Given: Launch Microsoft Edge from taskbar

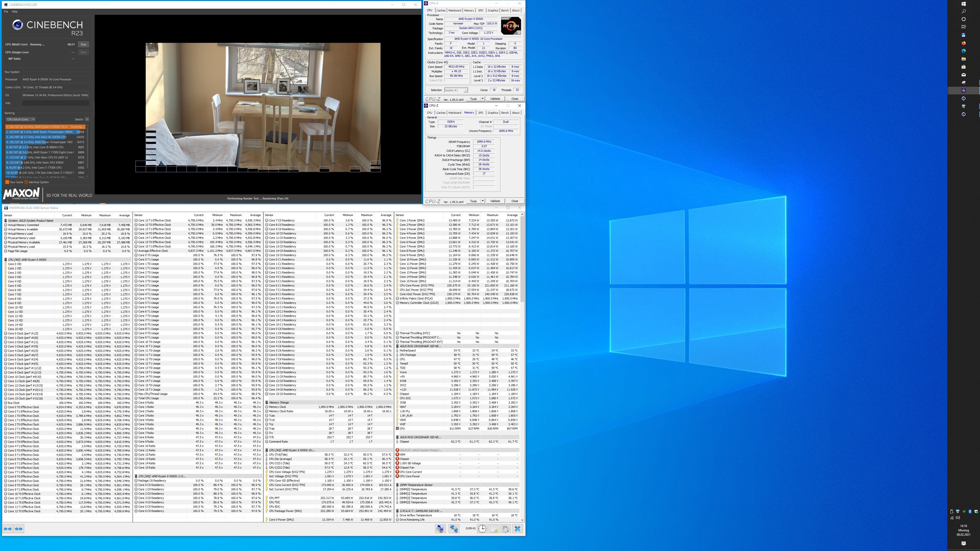Looking at the screenshot, I should click(x=964, y=51).
